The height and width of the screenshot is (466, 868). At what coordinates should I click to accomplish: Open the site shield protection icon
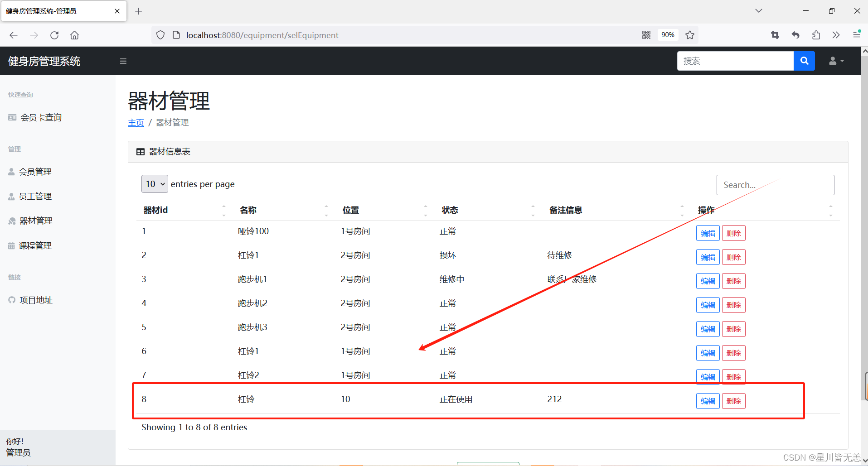click(160, 35)
